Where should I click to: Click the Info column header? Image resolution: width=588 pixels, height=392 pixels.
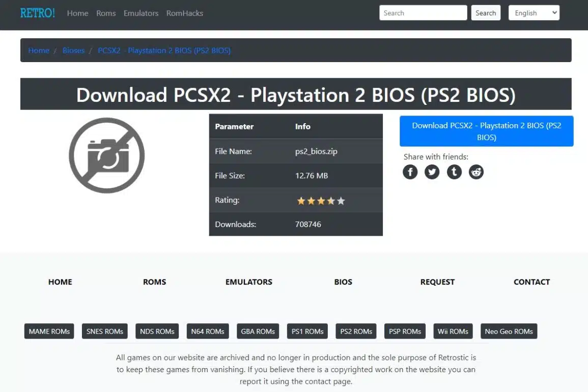tap(302, 126)
